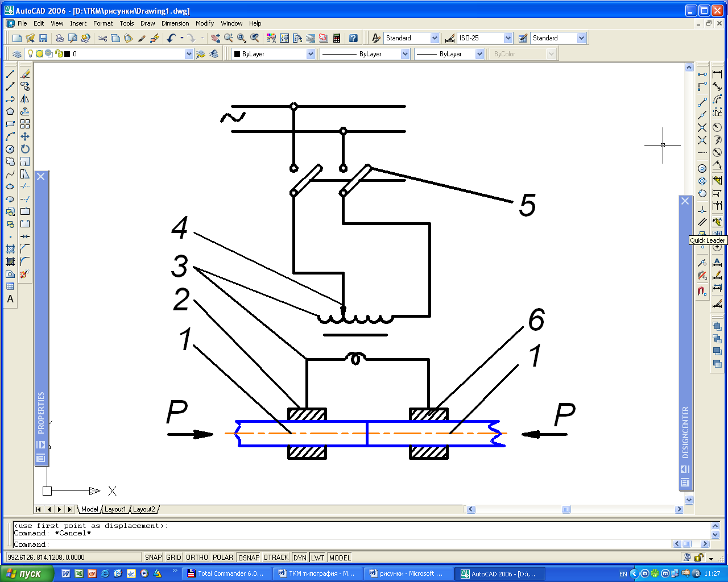Open the Layer Properties Manager icon

[x=16, y=54]
